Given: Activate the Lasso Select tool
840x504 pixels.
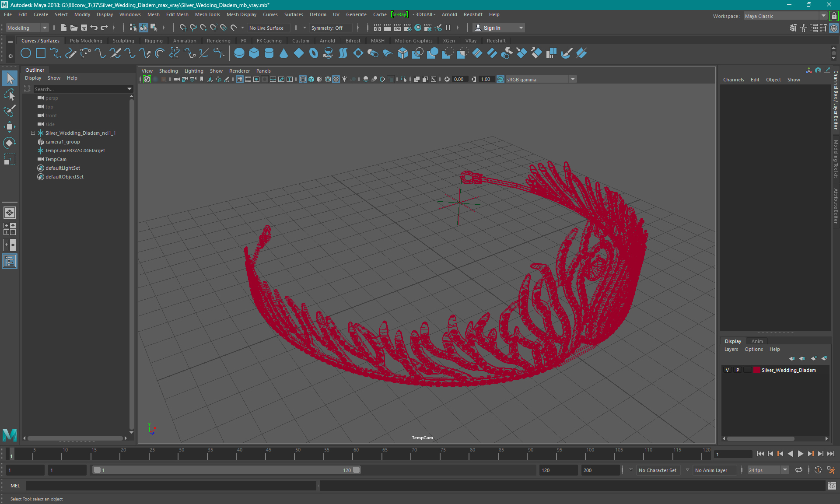Looking at the screenshot, I should pyautogui.click(x=10, y=94).
